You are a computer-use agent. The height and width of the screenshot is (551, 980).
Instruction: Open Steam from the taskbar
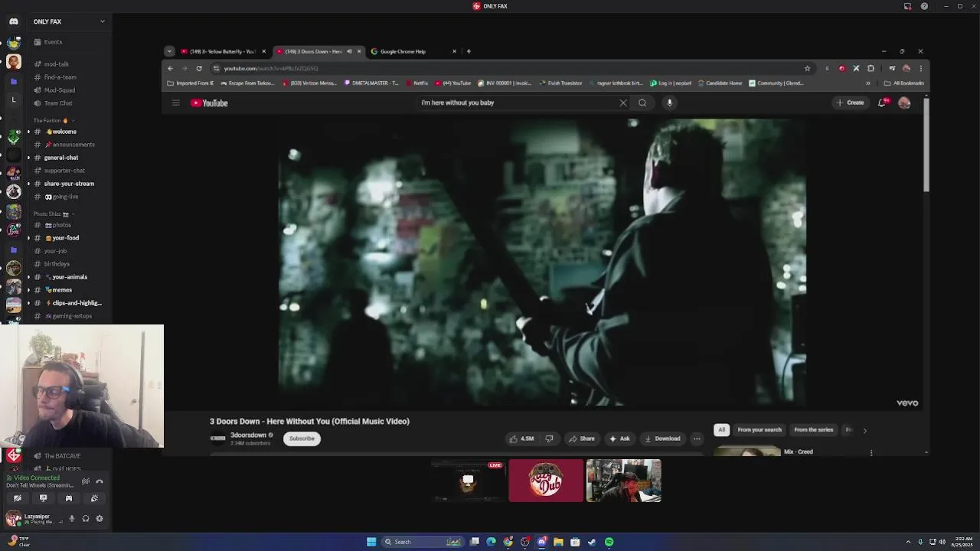[592, 542]
